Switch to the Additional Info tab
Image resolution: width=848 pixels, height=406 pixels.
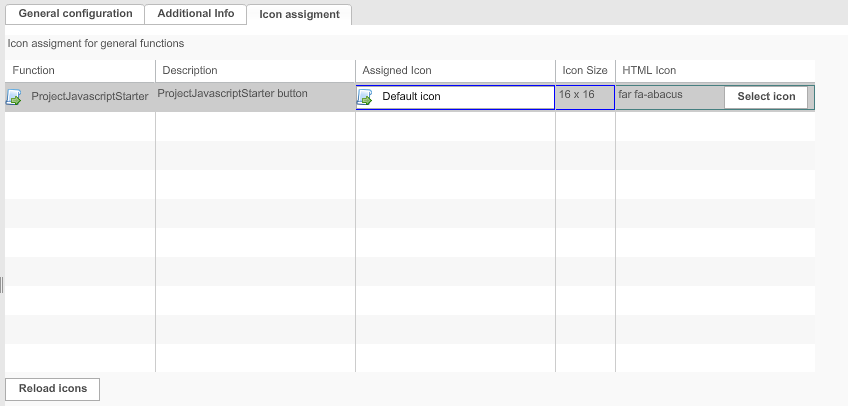click(195, 14)
